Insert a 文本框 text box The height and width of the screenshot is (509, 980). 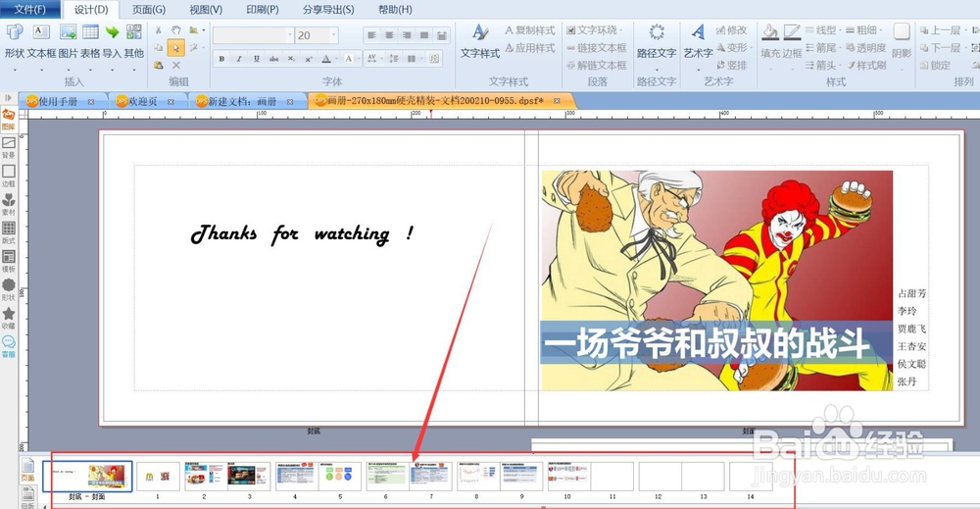click(x=41, y=41)
